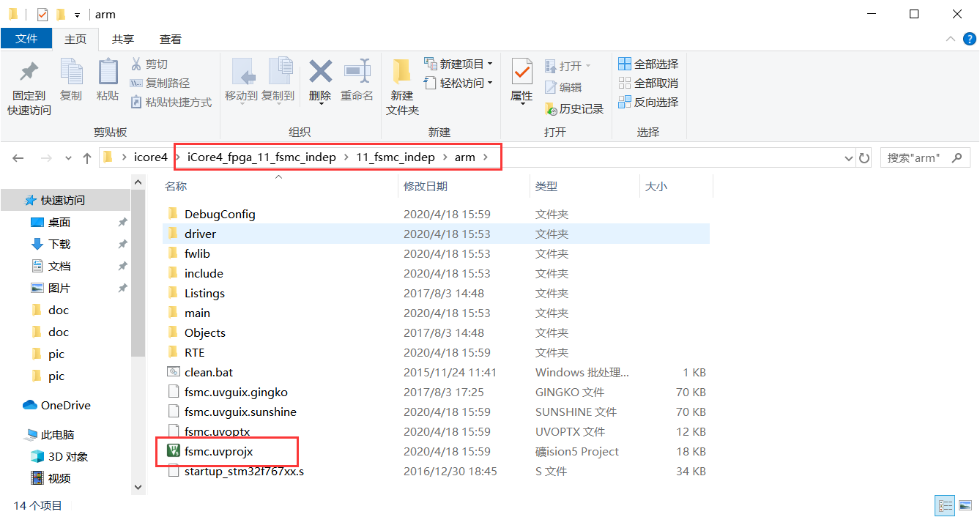
Task: Click the Pin to Quick Access icon
Action: click(29, 73)
